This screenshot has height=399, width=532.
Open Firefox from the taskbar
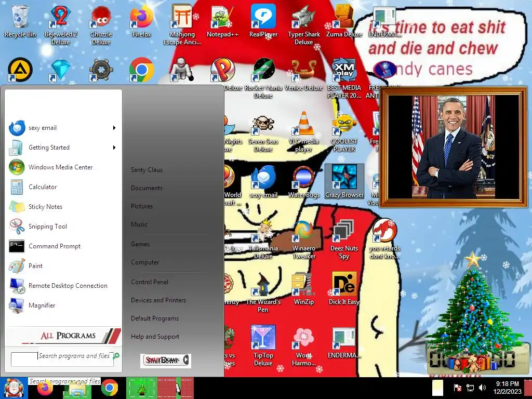coord(45,388)
